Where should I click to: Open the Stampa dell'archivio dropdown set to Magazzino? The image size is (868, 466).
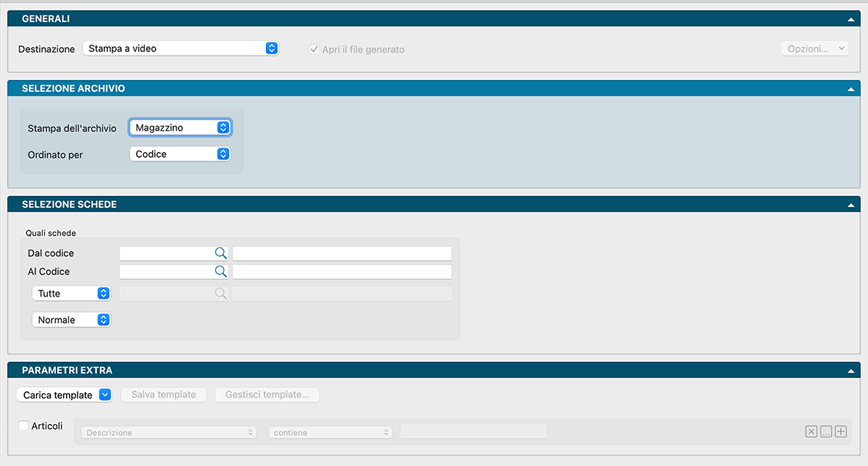[x=181, y=128]
